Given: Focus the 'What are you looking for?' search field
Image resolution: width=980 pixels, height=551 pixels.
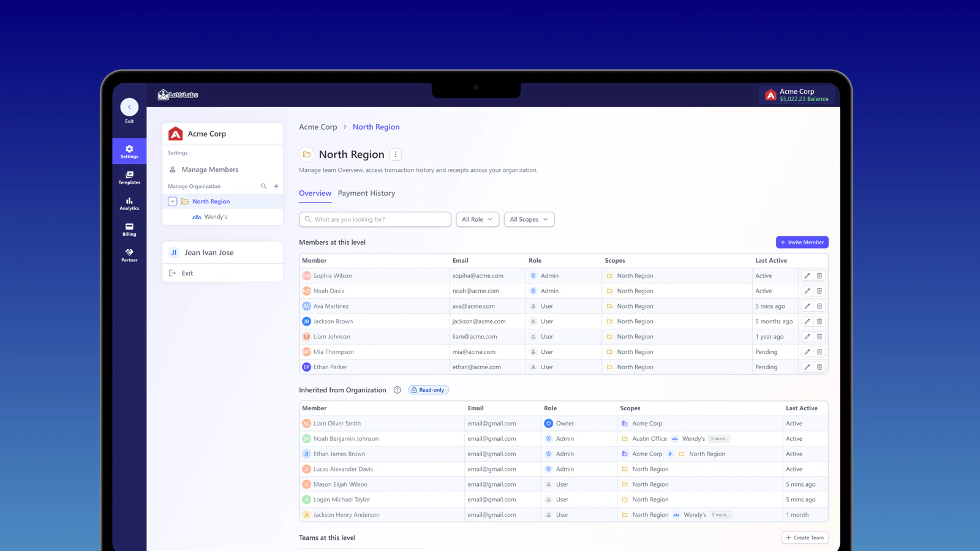Looking at the screenshot, I should coord(375,219).
